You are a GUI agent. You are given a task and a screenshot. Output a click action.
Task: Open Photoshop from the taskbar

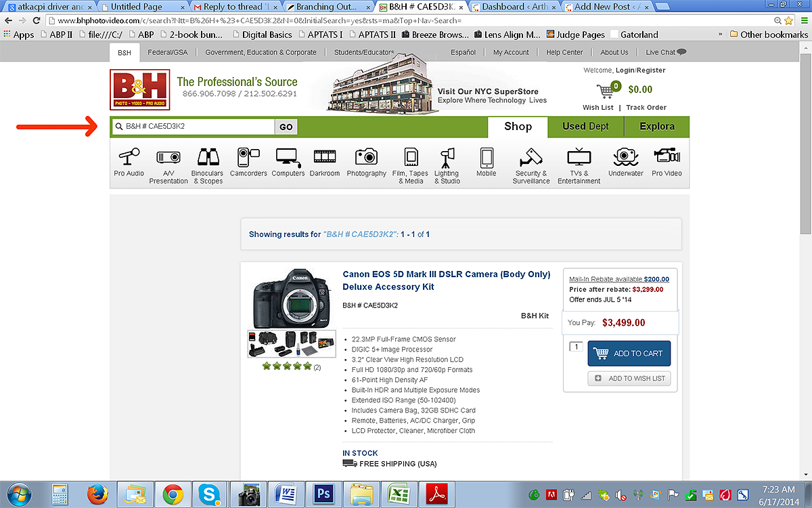323,494
